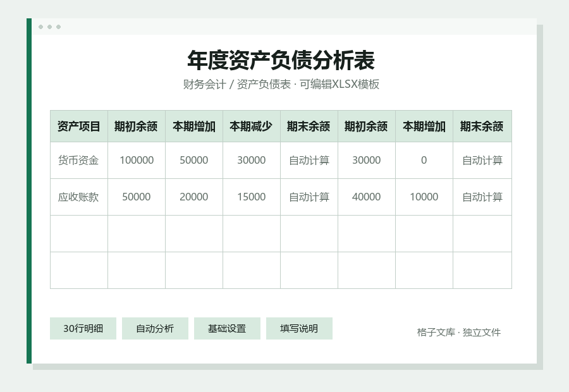Click the 资产项目 column header
569x392 pixels.
[x=79, y=126]
